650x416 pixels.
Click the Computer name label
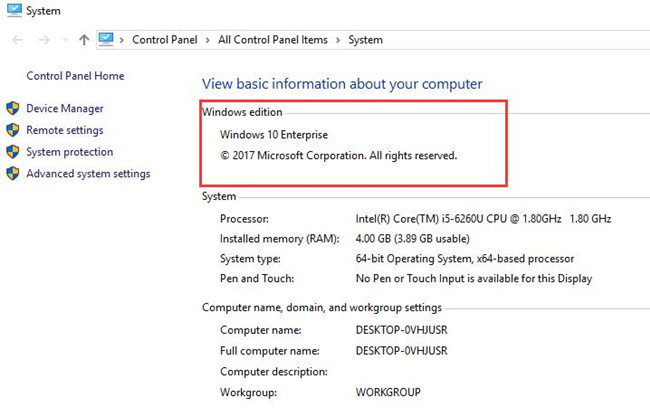(x=261, y=330)
